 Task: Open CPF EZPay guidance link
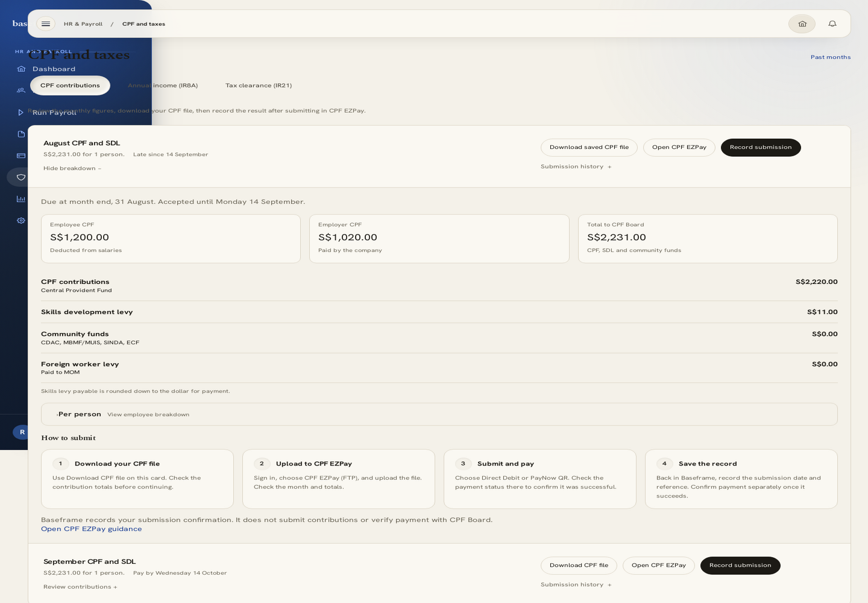[x=92, y=529]
